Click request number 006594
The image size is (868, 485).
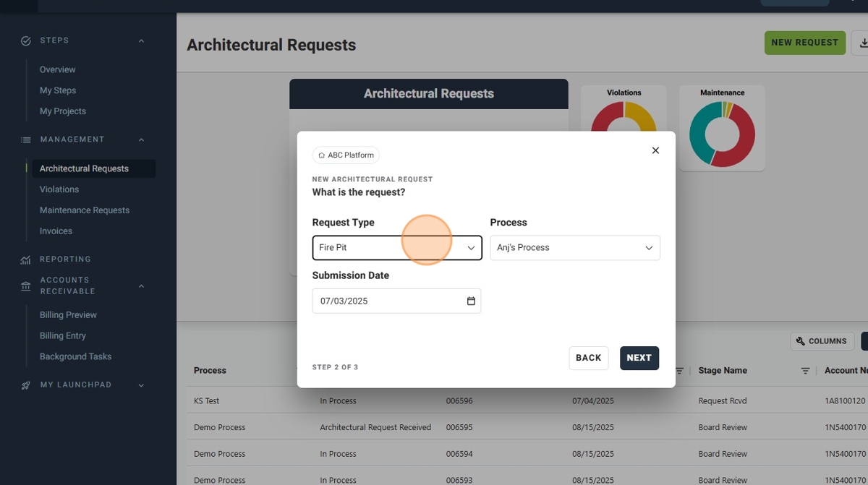coord(459,455)
